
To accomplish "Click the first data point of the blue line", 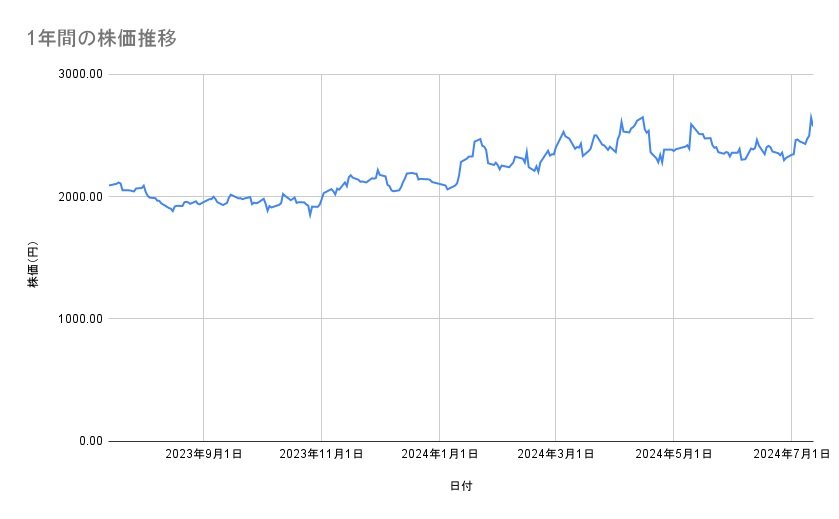I will 109,186.
